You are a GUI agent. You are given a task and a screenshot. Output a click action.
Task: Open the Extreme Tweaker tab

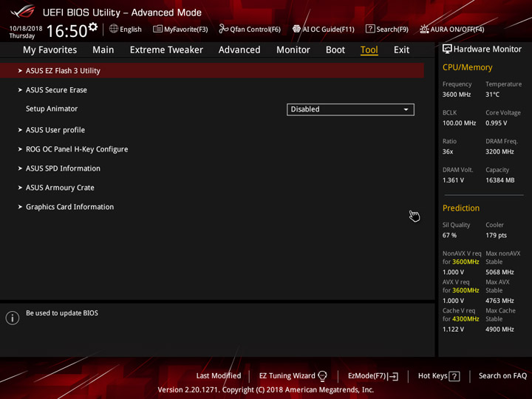click(x=166, y=50)
